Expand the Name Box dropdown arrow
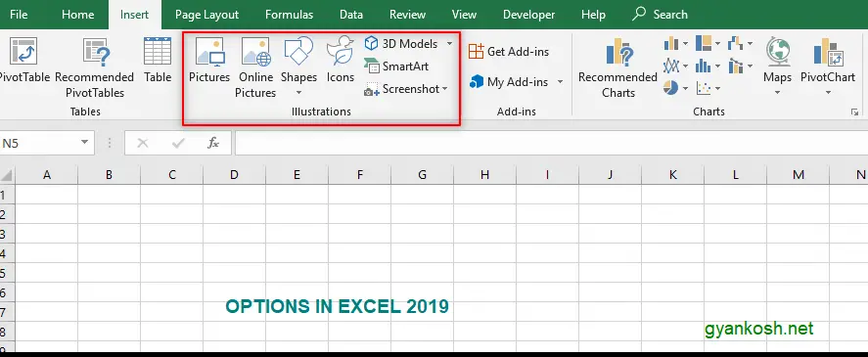The width and height of the screenshot is (868, 357). click(84, 143)
